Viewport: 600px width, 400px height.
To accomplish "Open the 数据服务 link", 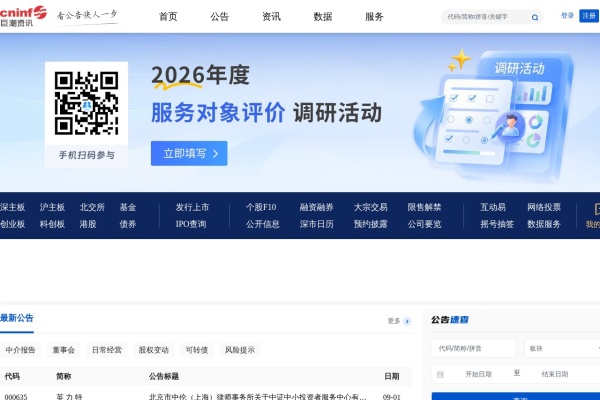I will coord(544,224).
